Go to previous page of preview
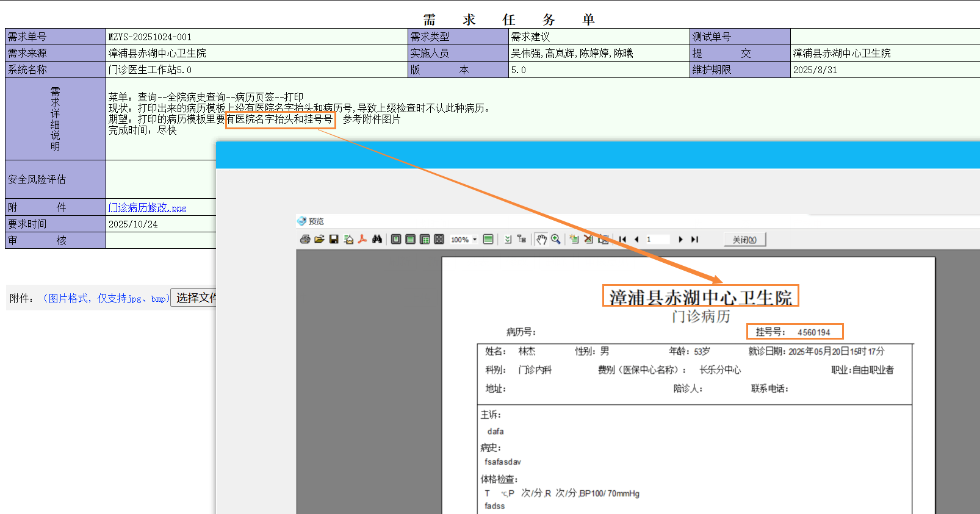The width and height of the screenshot is (980, 514). click(636, 240)
